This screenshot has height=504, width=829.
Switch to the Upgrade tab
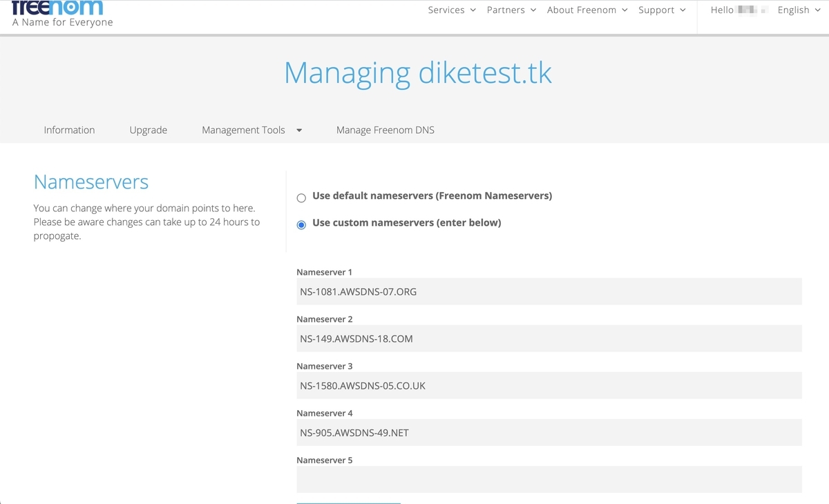[149, 130]
